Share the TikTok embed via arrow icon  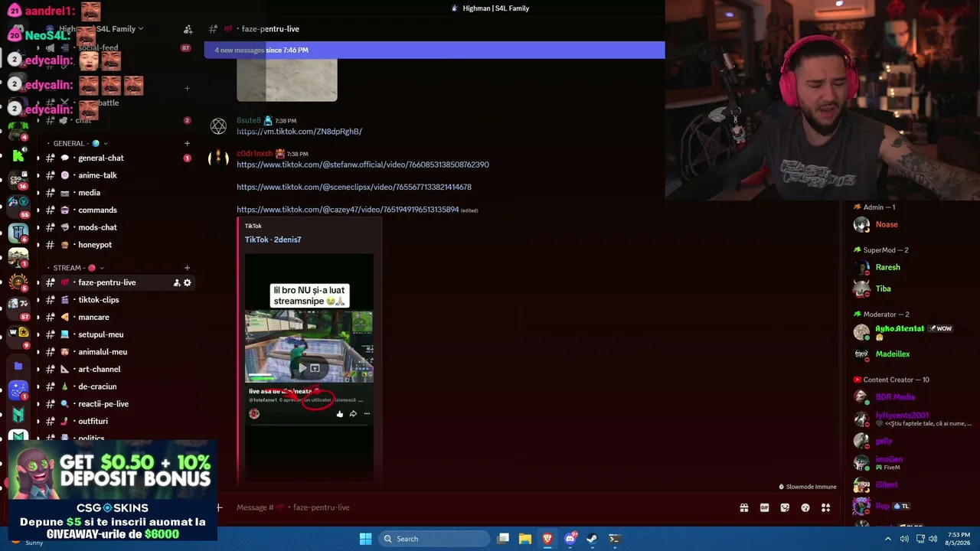coord(353,414)
